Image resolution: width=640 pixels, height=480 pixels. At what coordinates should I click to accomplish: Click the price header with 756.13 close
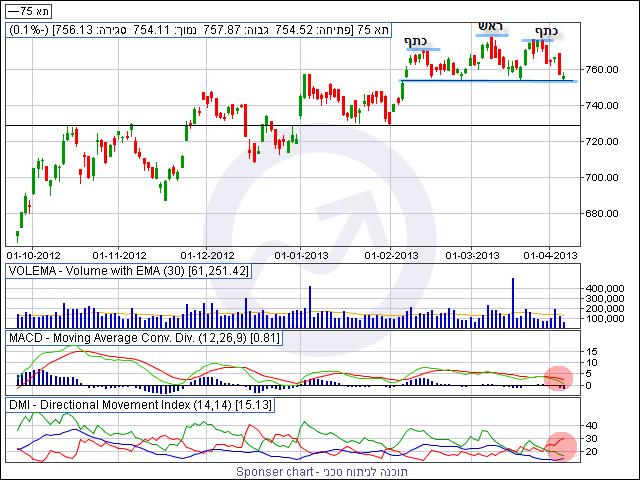[198, 30]
